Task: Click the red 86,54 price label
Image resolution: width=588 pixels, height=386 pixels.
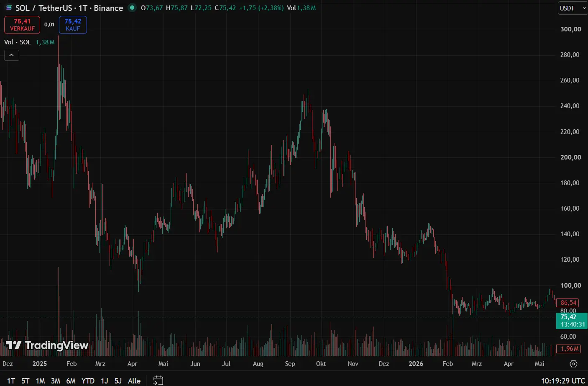Action: (x=569, y=302)
